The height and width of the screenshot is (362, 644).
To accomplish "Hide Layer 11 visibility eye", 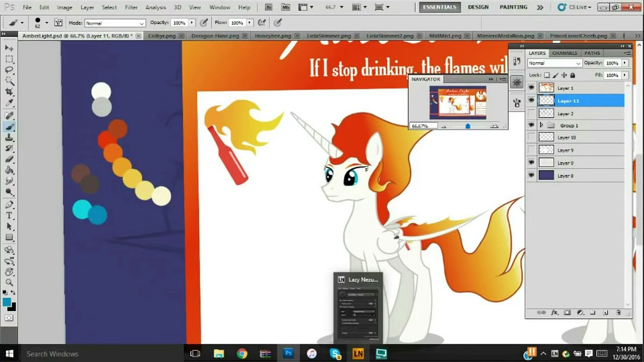I will tap(531, 101).
